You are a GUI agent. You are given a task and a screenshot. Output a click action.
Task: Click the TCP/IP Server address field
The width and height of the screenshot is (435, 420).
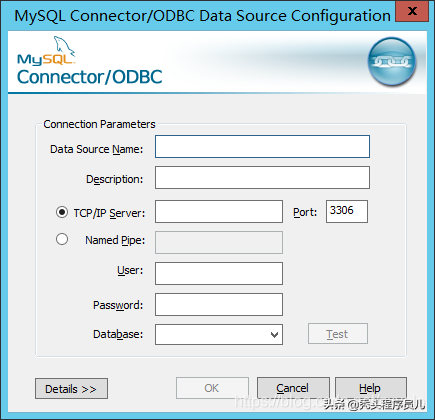tap(219, 211)
